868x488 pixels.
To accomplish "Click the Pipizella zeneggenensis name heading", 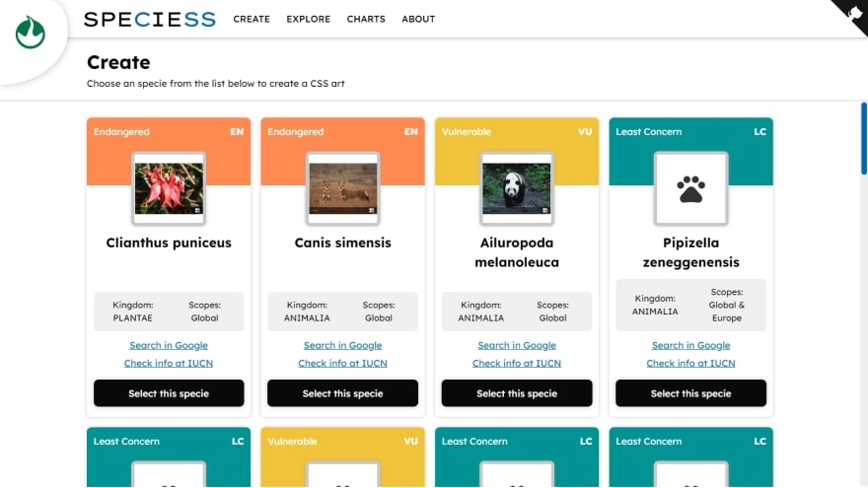I will [x=690, y=252].
